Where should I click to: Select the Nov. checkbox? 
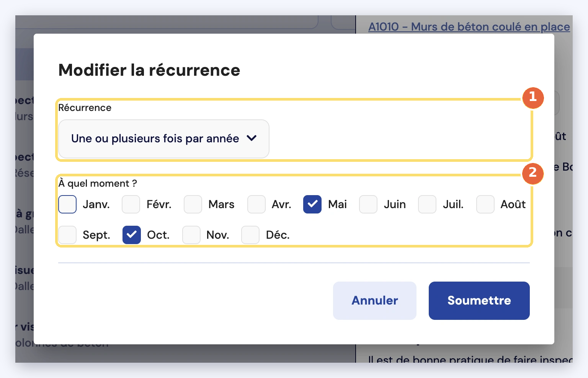(x=191, y=235)
